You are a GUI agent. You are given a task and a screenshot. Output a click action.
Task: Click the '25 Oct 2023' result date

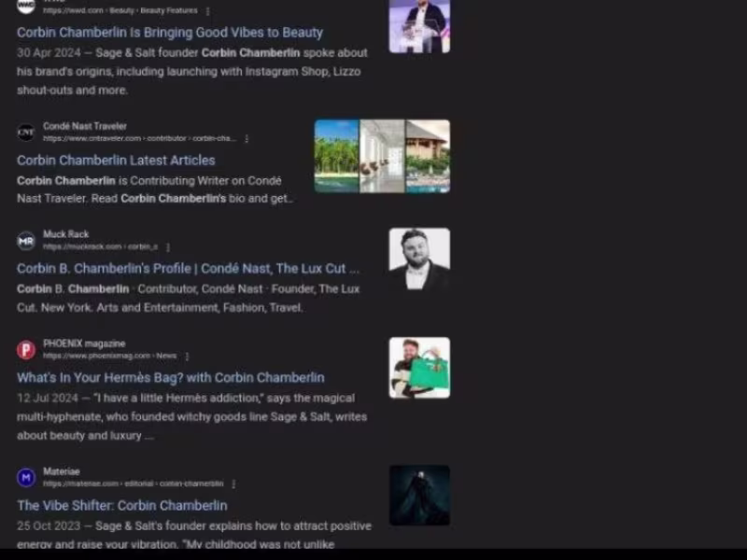point(49,526)
